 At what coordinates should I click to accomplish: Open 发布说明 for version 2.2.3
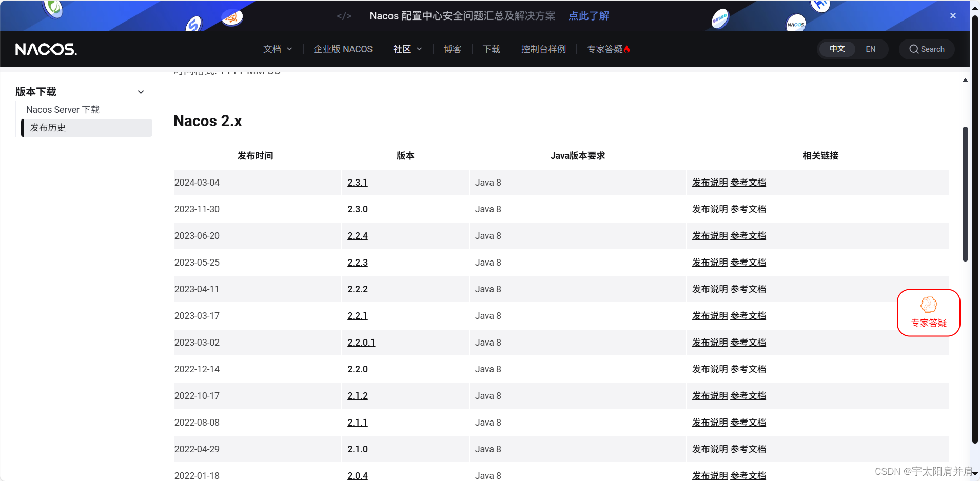pyautogui.click(x=710, y=263)
